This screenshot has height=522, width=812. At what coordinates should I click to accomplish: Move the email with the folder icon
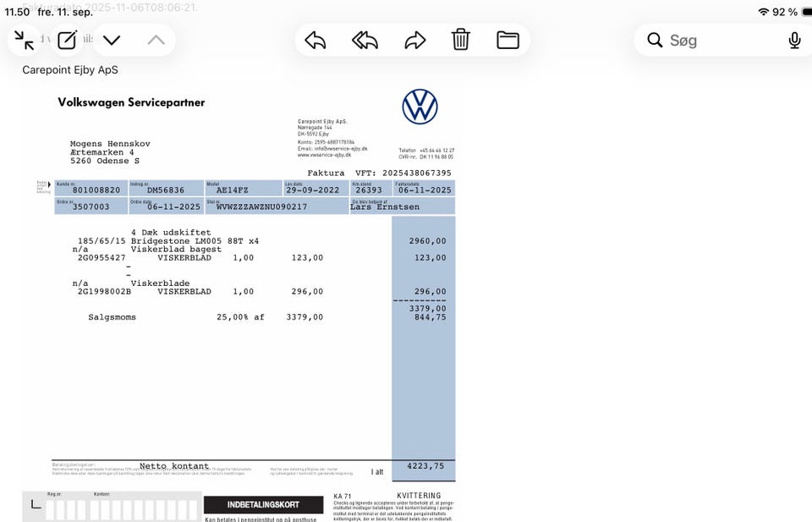coord(507,40)
